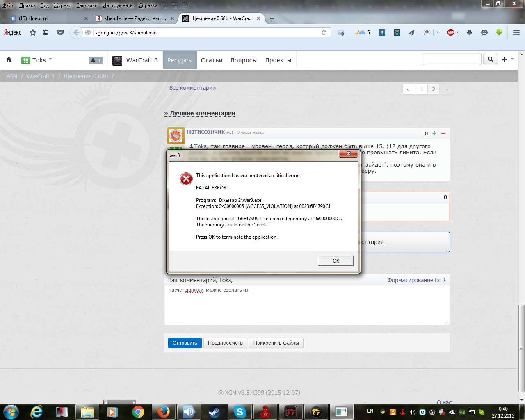Submit comment with Отправить button

pos(185,343)
